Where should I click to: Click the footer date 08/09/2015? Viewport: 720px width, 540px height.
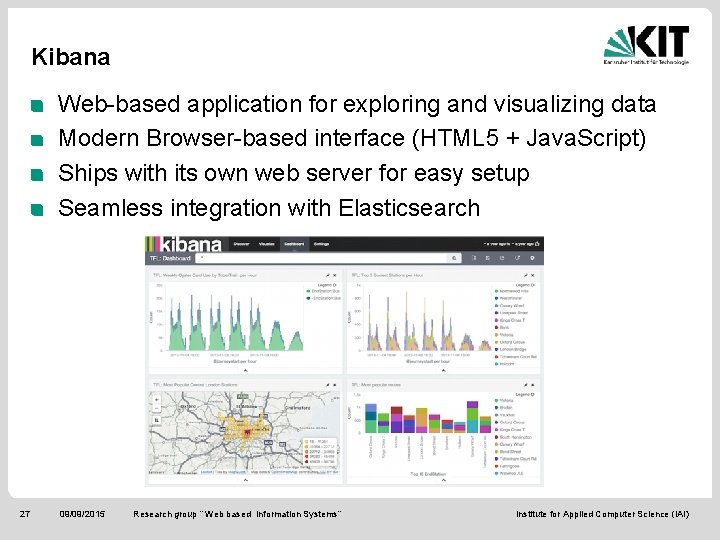82,514
